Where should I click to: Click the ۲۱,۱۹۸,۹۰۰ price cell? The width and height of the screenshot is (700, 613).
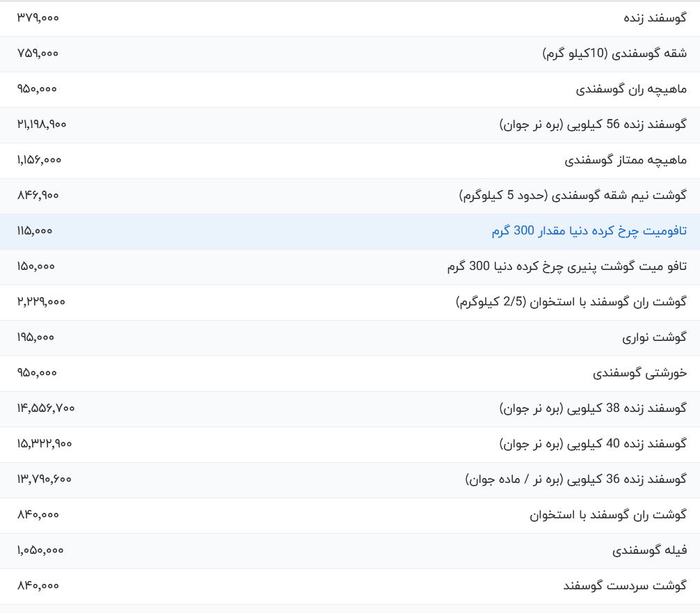click(42, 125)
